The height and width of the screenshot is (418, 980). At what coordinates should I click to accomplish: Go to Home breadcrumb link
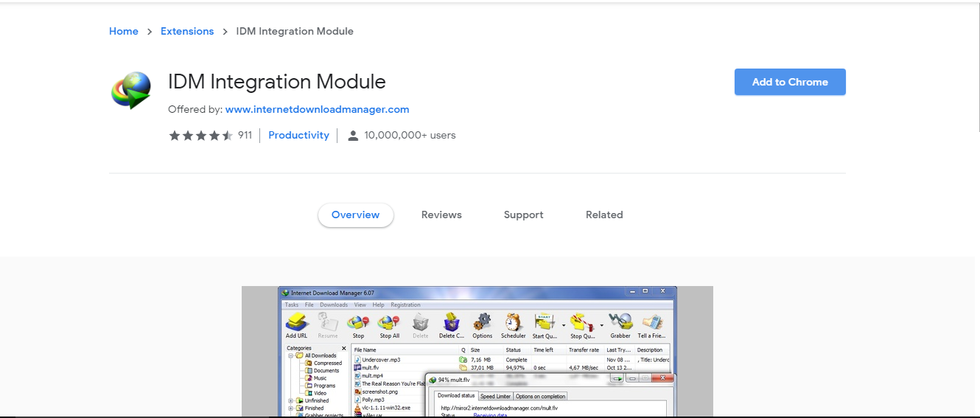click(x=124, y=31)
